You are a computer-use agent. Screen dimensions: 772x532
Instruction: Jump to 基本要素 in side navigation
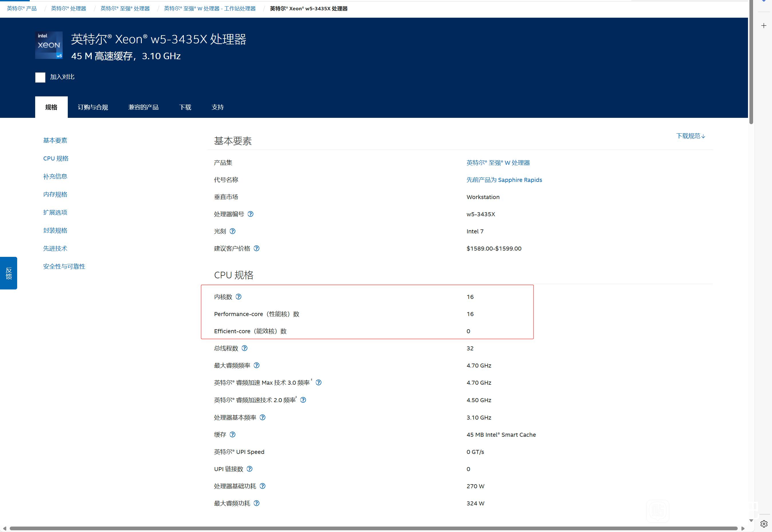(55, 140)
